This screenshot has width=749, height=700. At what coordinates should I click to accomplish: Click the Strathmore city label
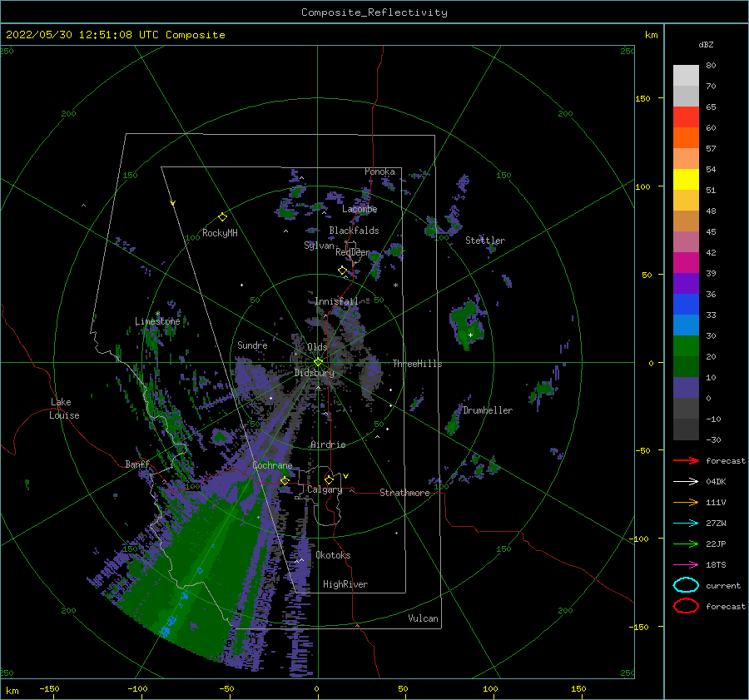tap(405, 493)
